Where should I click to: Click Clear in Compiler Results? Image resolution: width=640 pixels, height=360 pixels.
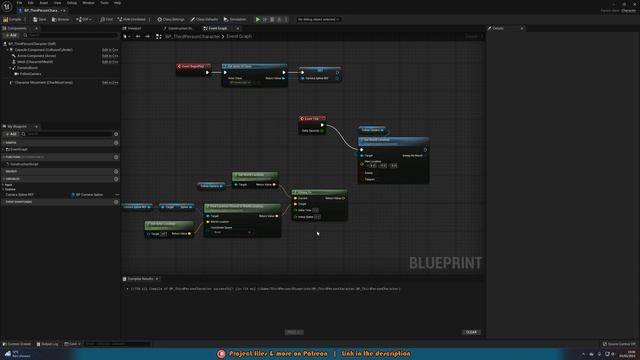(471, 332)
